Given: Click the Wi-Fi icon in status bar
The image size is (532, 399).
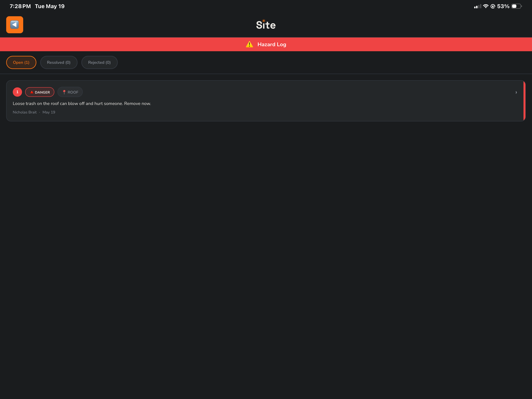Looking at the screenshot, I should coord(486,6).
